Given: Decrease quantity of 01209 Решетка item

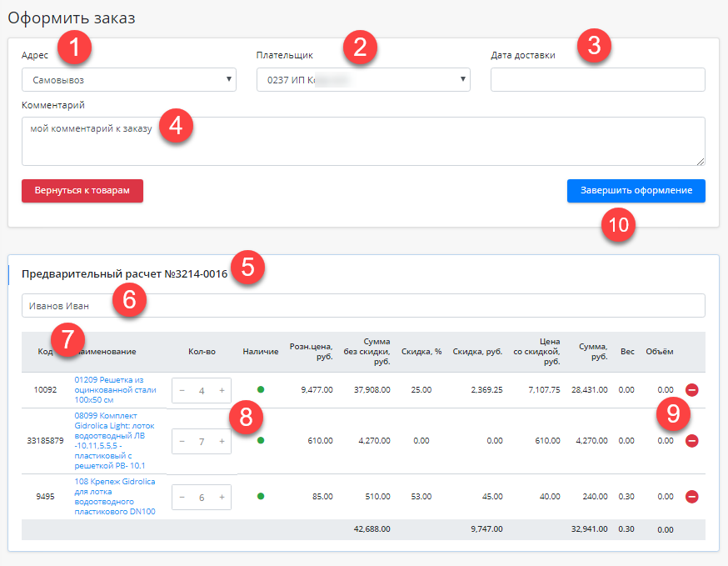Looking at the screenshot, I should click(x=182, y=390).
